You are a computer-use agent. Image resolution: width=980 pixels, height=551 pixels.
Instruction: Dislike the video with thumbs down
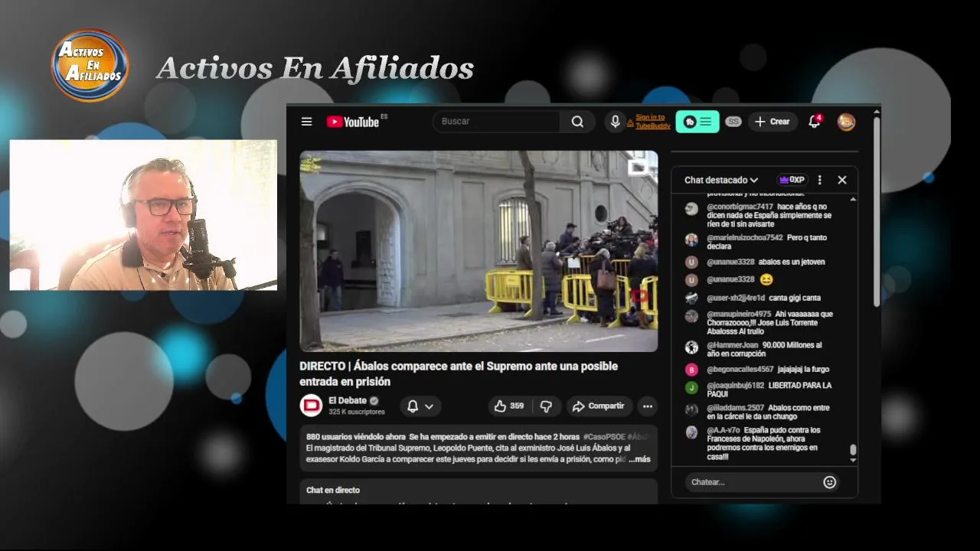(546, 406)
